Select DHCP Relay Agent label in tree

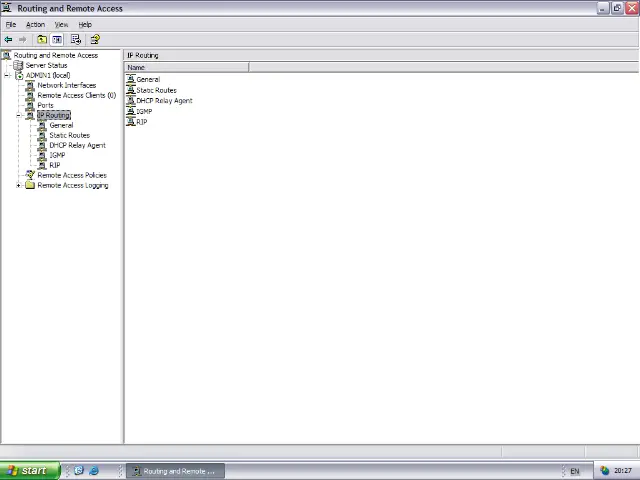(78, 145)
